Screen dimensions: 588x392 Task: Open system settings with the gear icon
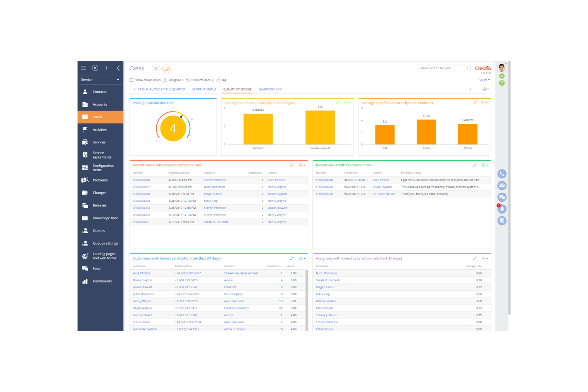(502, 75)
